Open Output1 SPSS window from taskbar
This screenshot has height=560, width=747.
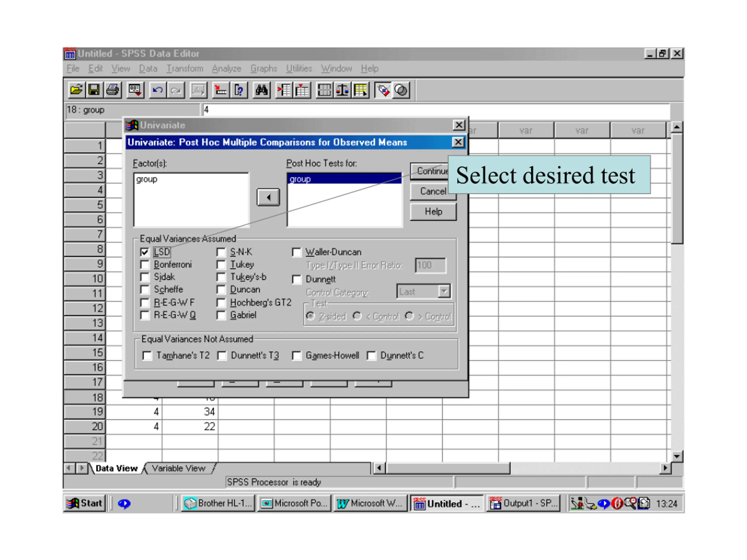524,503
